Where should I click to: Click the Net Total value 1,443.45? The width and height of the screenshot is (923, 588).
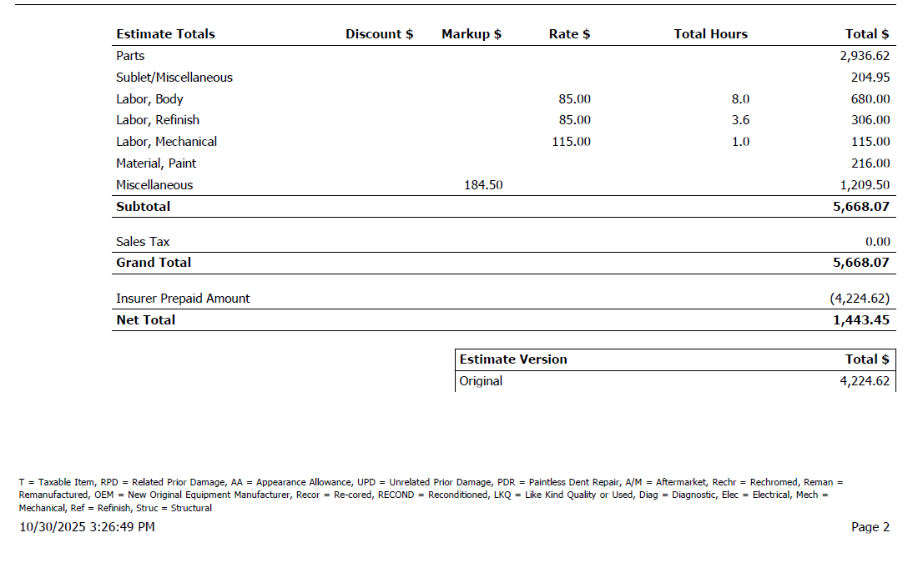tap(861, 320)
